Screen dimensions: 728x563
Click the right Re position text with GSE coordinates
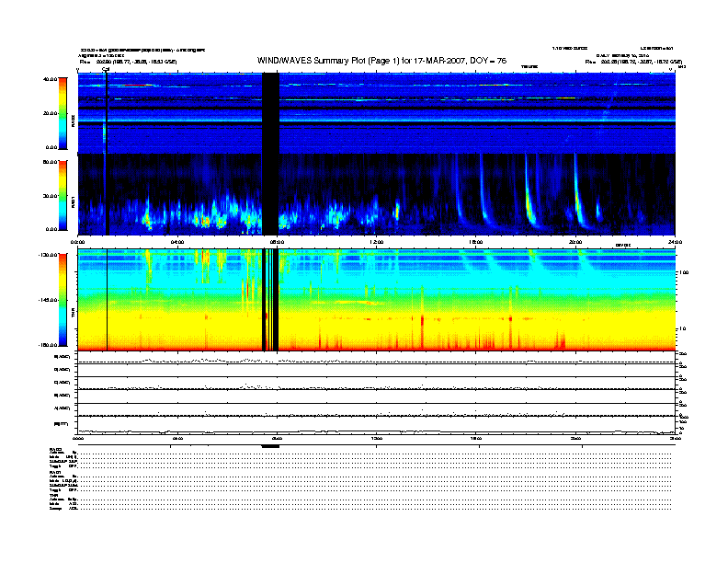(x=633, y=62)
